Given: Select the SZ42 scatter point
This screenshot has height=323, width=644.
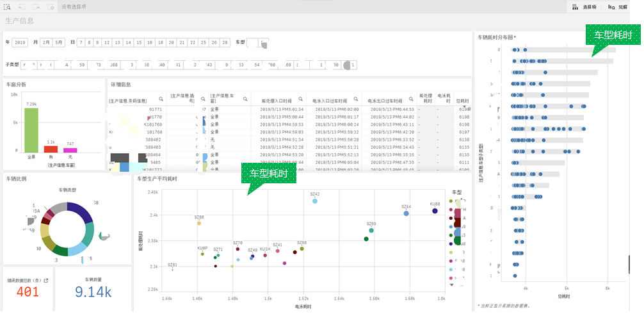Looking at the screenshot, I should pos(314,201).
